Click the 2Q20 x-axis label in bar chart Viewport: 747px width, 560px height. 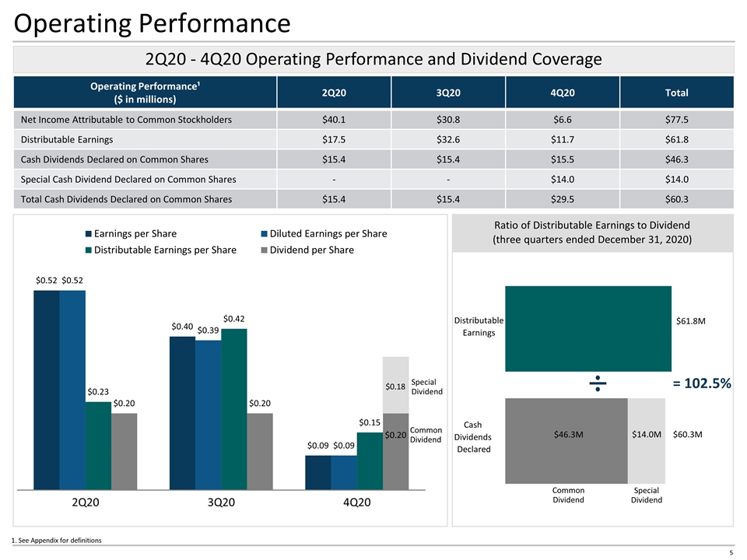point(86,502)
